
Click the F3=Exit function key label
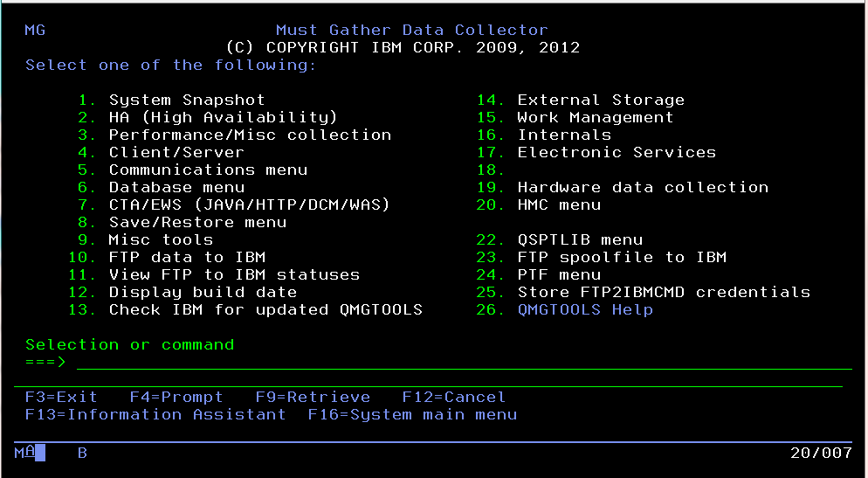click(61, 397)
